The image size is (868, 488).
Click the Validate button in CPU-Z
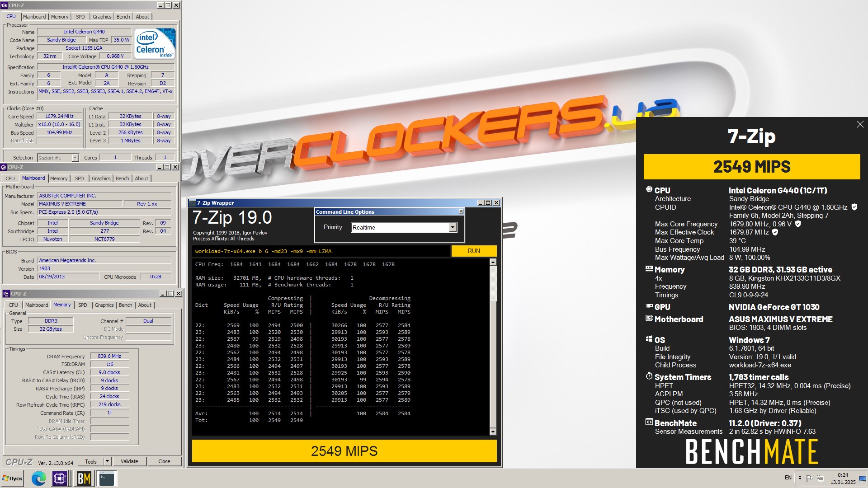129,461
